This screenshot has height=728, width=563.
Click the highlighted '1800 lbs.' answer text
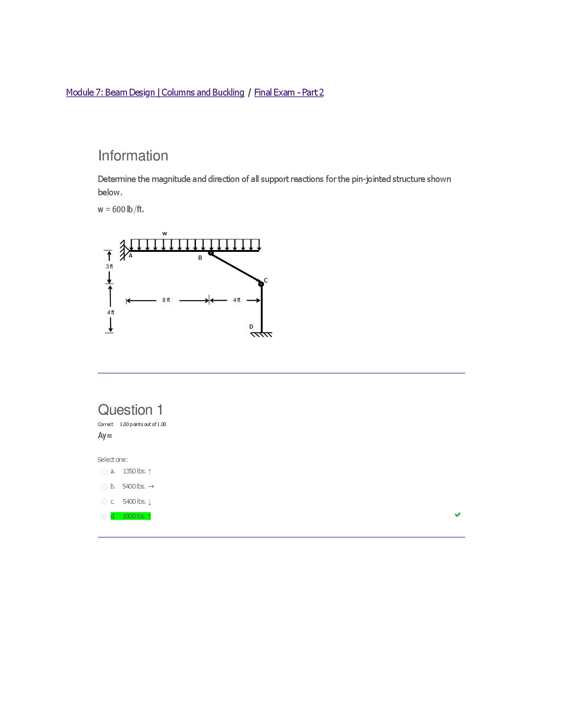134,516
